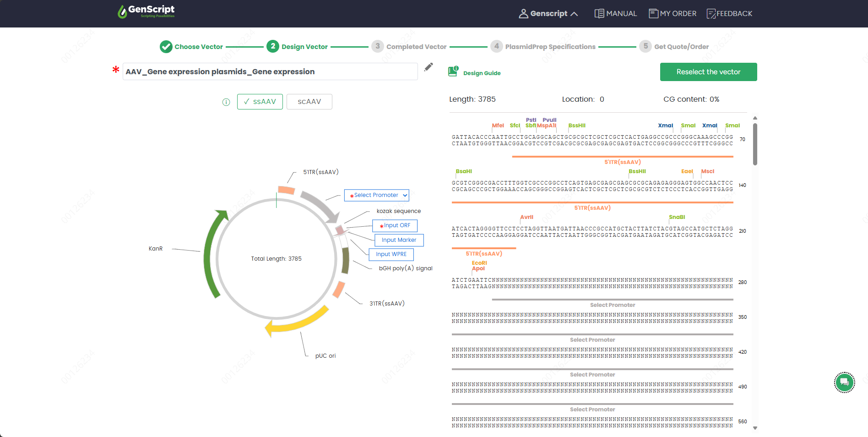
Task: Keep ssAAV selected by clicking its button
Action: click(260, 101)
